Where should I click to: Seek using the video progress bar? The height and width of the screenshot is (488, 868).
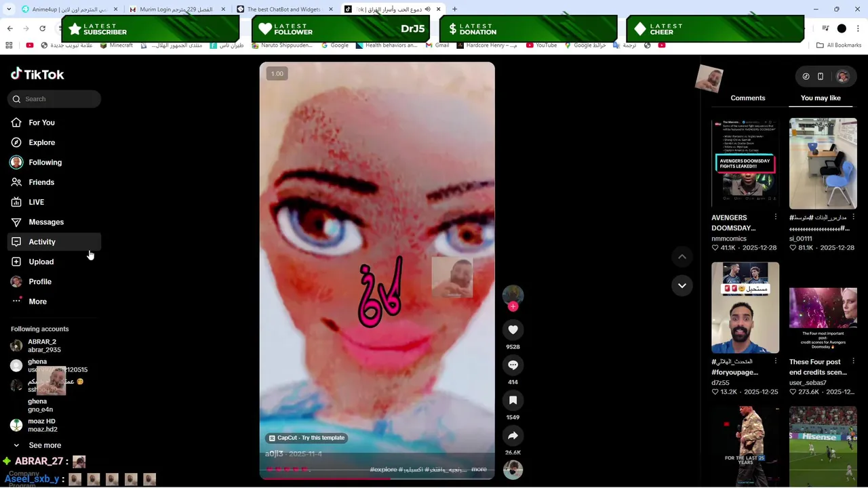pyautogui.click(x=377, y=479)
